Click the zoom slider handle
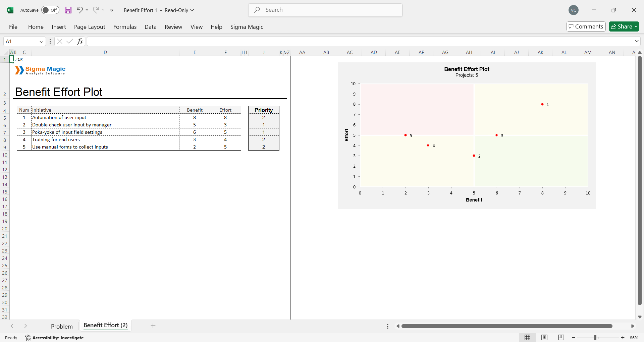Viewport: 644px width, 342px height. tap(595, 338)
